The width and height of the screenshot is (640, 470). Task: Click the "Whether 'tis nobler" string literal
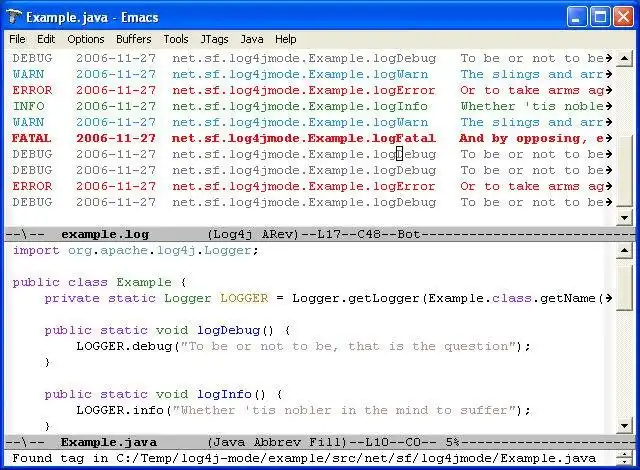344,410
